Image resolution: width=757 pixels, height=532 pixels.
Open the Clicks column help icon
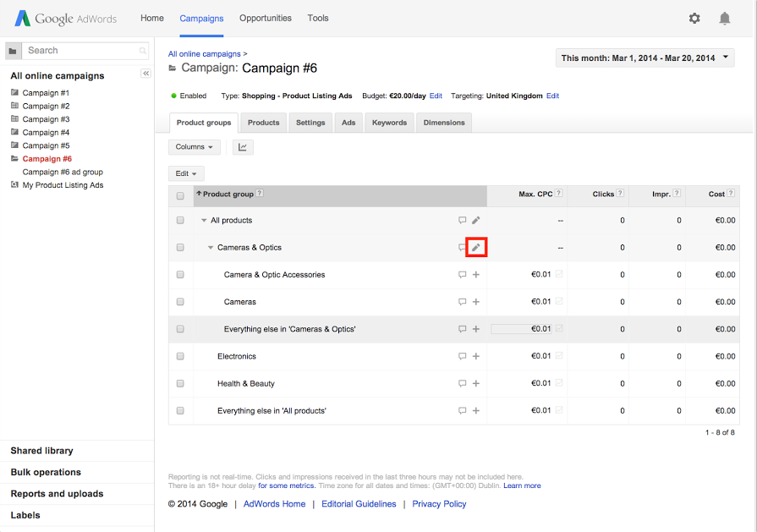(x=620, y=193)
